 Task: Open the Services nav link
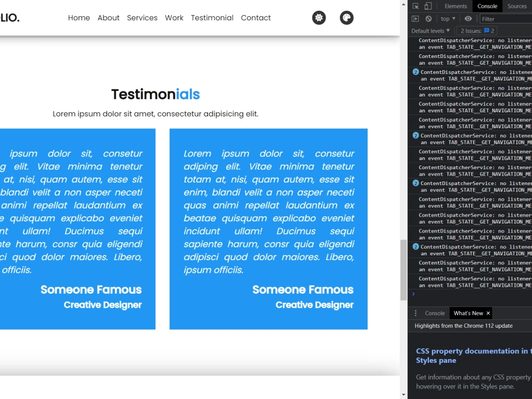(142, 18)
